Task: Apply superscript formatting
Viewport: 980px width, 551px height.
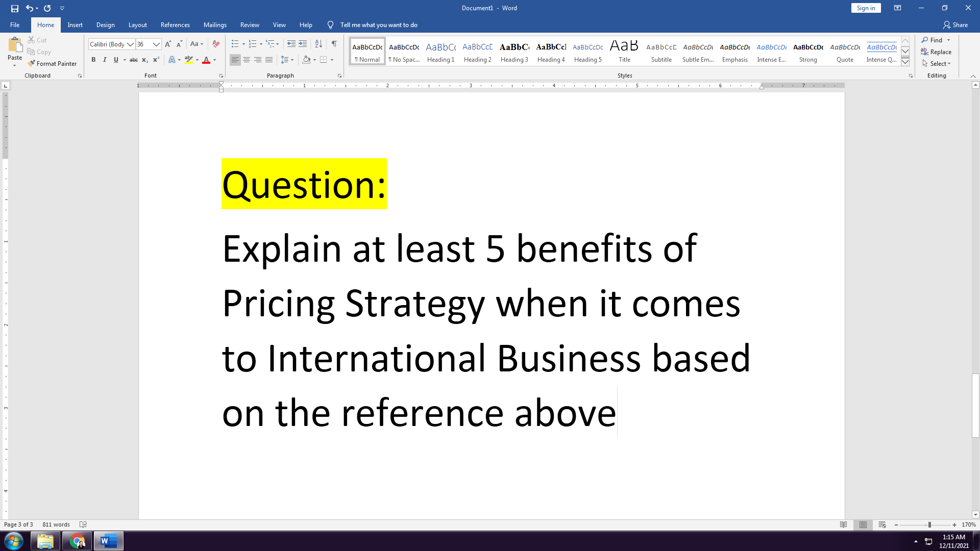Action: click(156, 60)
